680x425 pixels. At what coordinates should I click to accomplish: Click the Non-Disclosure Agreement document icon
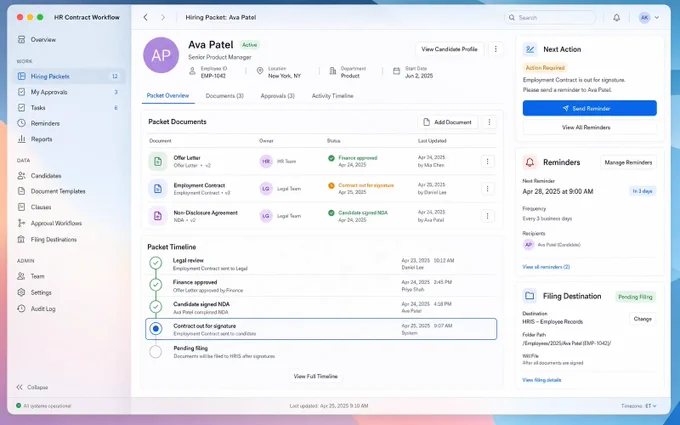tap(158, 216)
